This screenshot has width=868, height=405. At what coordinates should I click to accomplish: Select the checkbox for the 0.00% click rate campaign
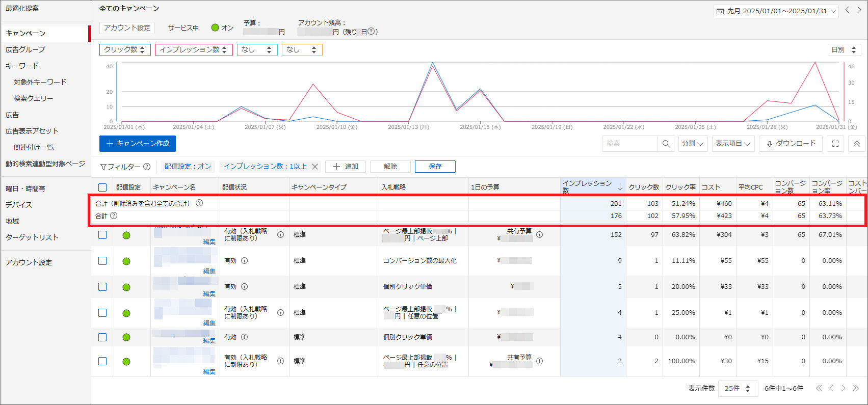[102, 337]
